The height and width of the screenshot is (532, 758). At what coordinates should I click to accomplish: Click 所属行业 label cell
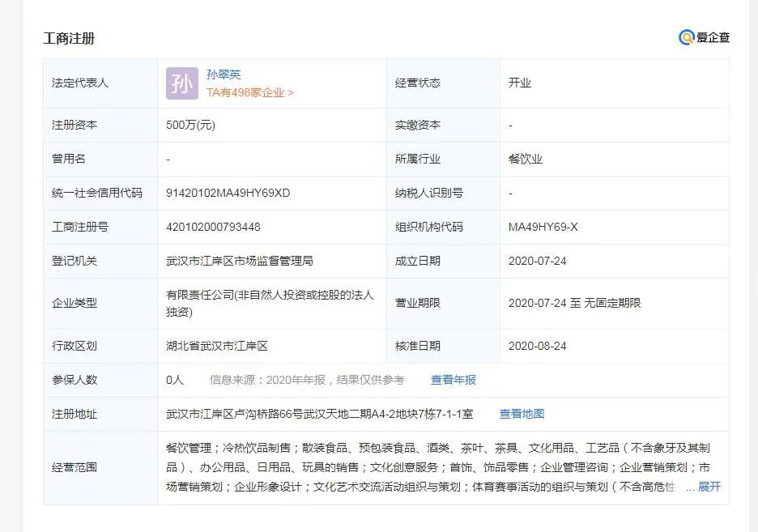443,159
